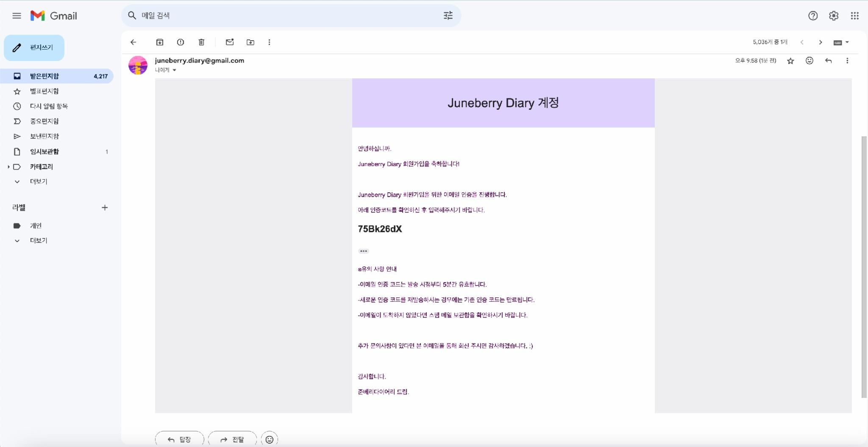Open Settings gear icon
The width and height of the screenshot is (868, 447).
pos(834,16)
